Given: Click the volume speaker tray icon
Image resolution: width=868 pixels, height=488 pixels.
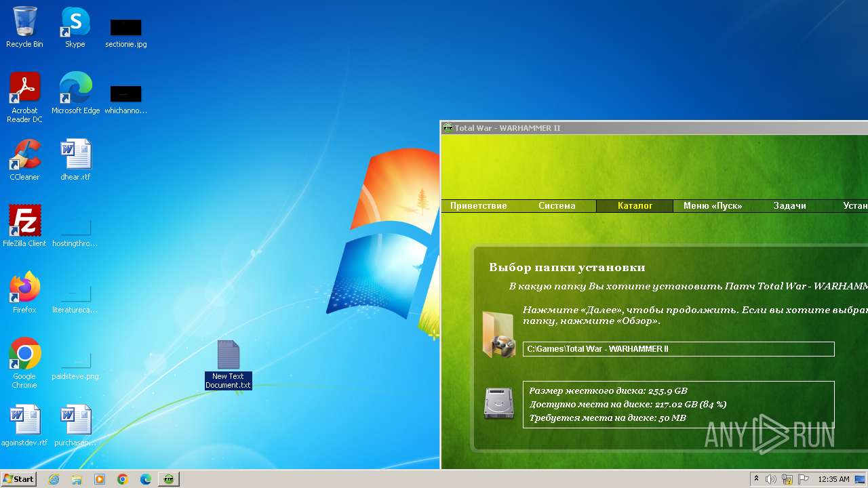Looking at the screenshot, I should [x=771, y=479].
